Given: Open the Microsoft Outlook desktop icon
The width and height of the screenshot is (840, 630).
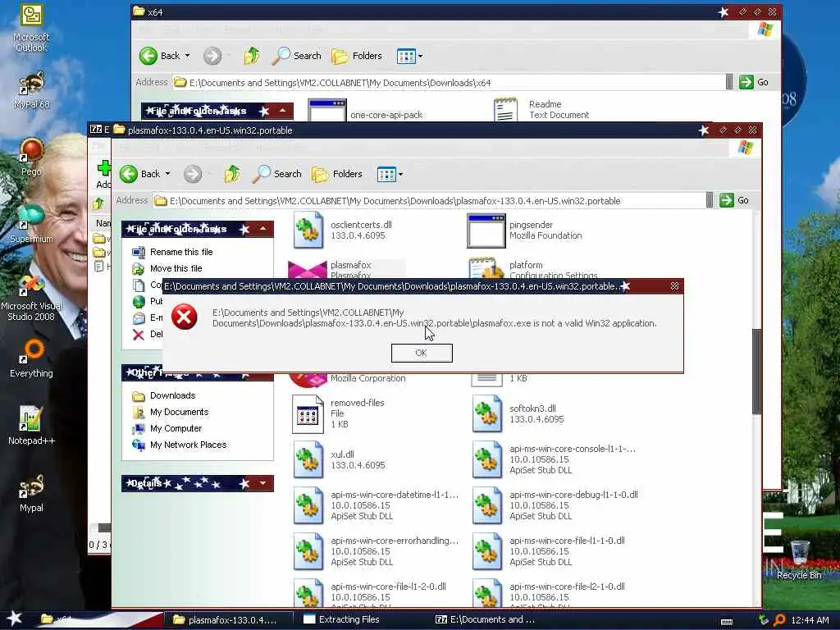Looking at the screenshot, I should coord(31,28).
